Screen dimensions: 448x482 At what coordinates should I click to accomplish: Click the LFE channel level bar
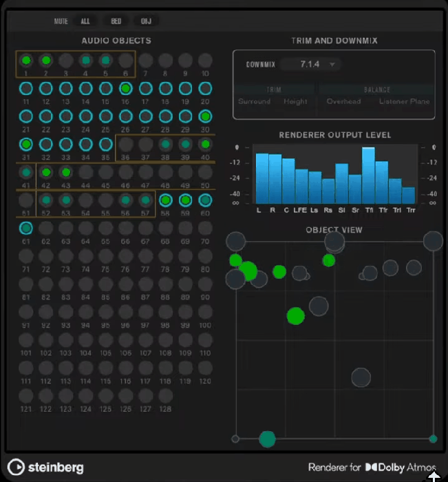tap(301, 186)
